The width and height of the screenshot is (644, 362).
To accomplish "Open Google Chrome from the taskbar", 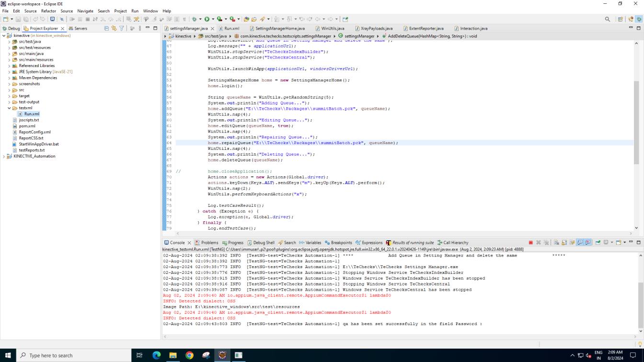I will point(189,355).
